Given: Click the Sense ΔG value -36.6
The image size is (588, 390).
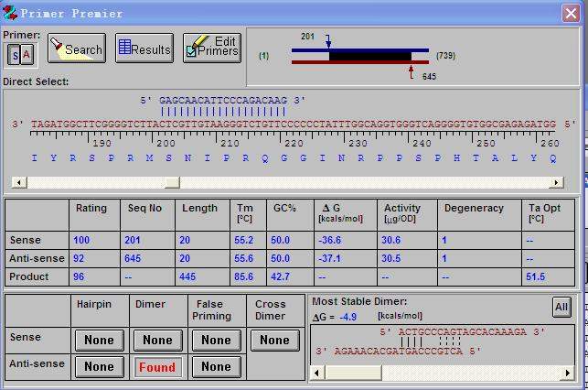Looking at the screenshot, I should [x=329, y=240].
